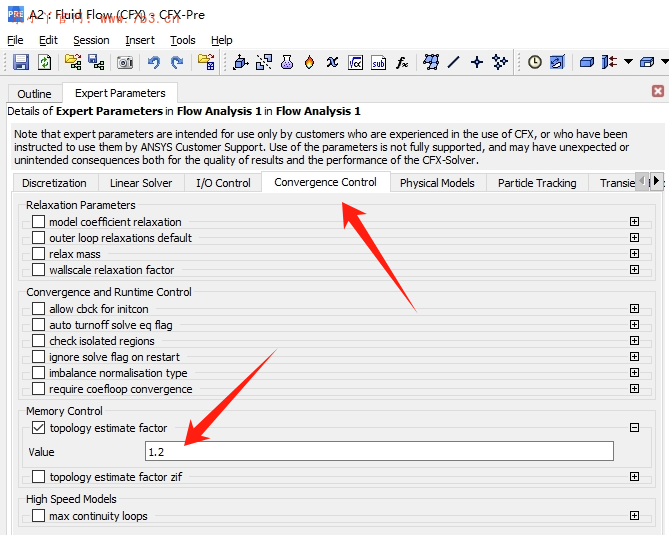Enable the relax mass checkbox
Viewport: 669px width, 535px height.
39,254
